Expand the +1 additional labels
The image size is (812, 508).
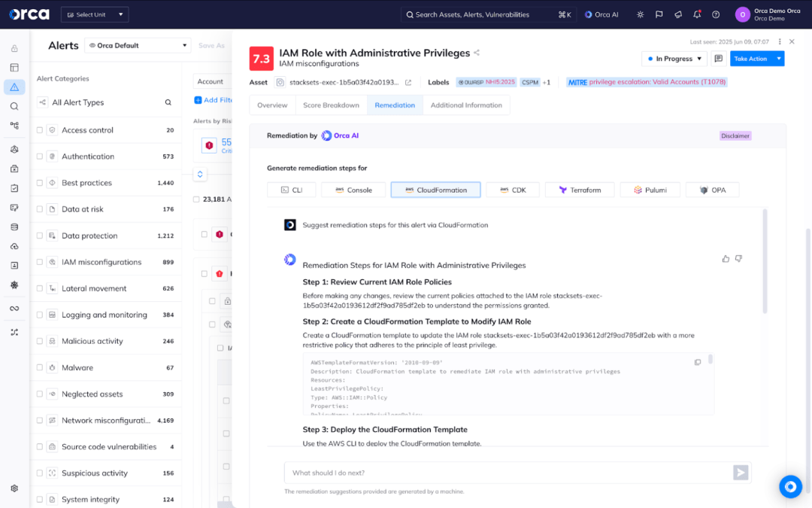(x=547, y=83)
